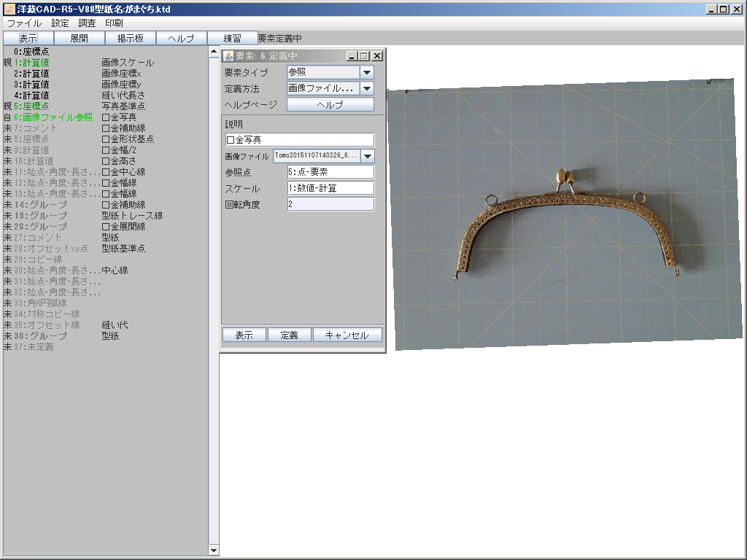Focus the 回転角度 input field
Image resolution: width=747 pixels, height=560 pixels.
pyautogui.click(x=330, y=204)
